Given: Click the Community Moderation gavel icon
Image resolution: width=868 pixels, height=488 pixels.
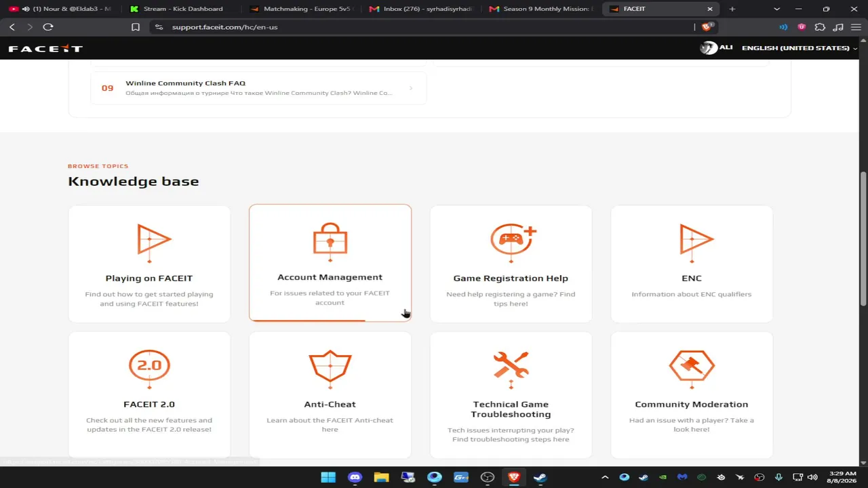Looking at the screenshot, I should coord(692,368).
